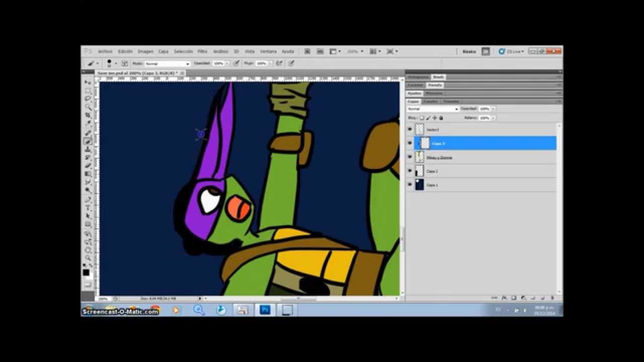This screenshot has width=644, height=362.
Task: Close the document tab
Action: [182, 73]
